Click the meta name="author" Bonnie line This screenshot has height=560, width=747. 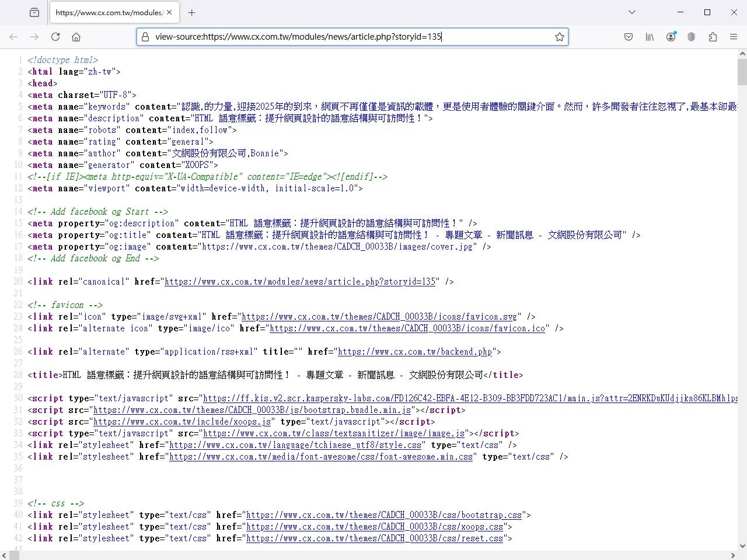pos(158,153)
